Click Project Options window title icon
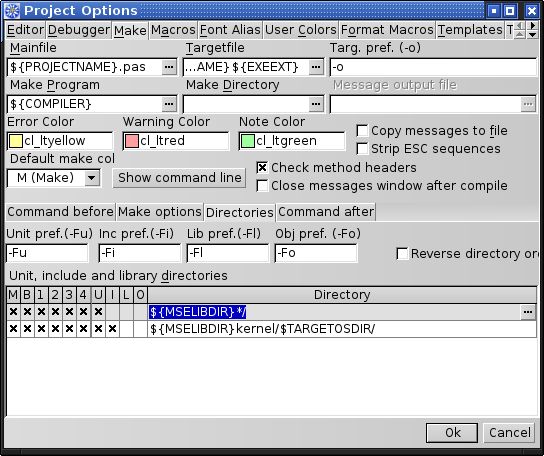Image resolution: width=544 pixels, height=456 pixels. (12, 11)
